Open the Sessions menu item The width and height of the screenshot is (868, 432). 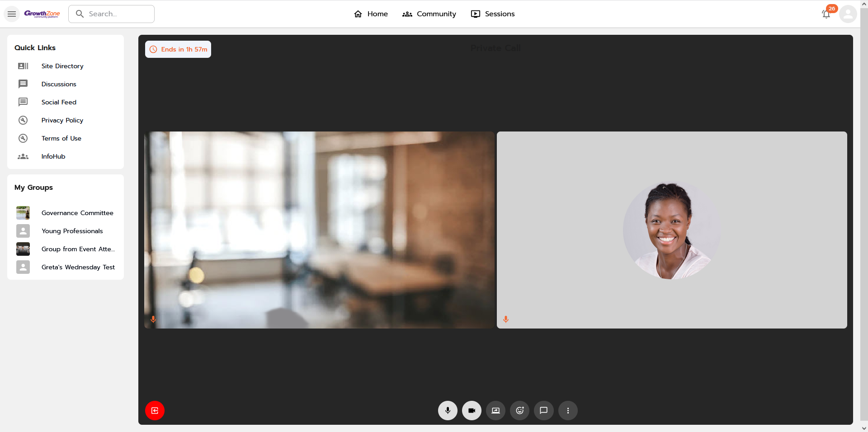[x=492, y=14]
